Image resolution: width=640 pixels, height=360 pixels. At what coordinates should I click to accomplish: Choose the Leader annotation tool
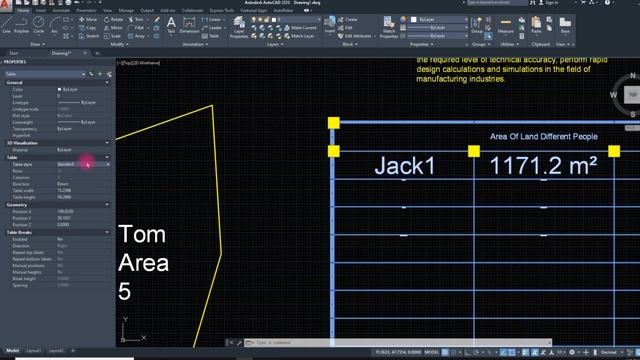tap(211, 28)
